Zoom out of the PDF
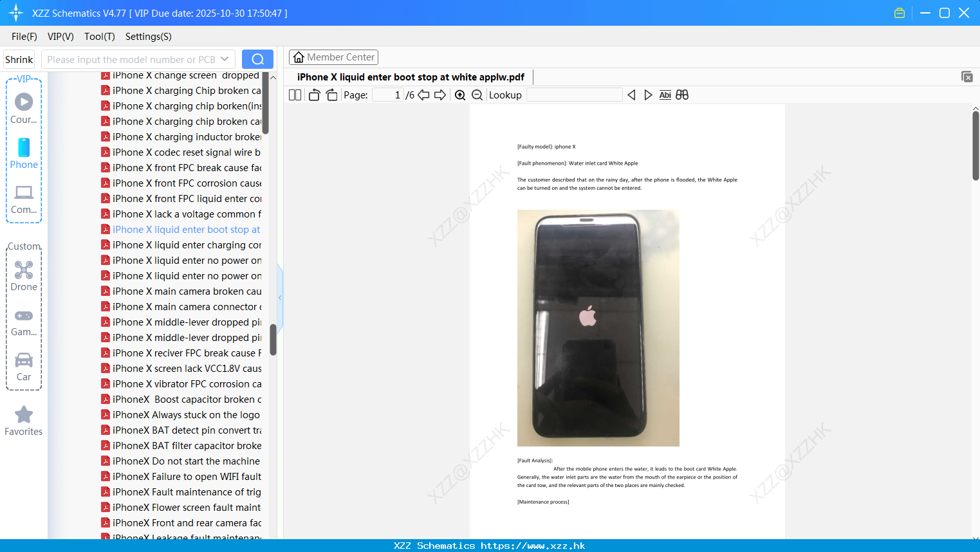The image size is (980, 552). (x=477, y=95)
